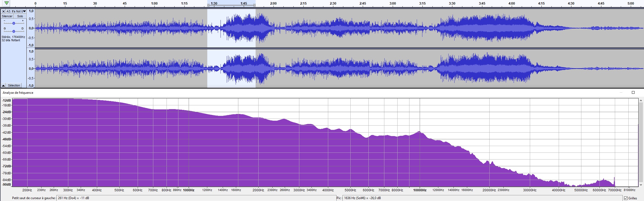Image resolution: width=644 pixels, height=201 pixels.
Task: Click the 81000Hz label on the frequency axis
Action: click(629, 190)
